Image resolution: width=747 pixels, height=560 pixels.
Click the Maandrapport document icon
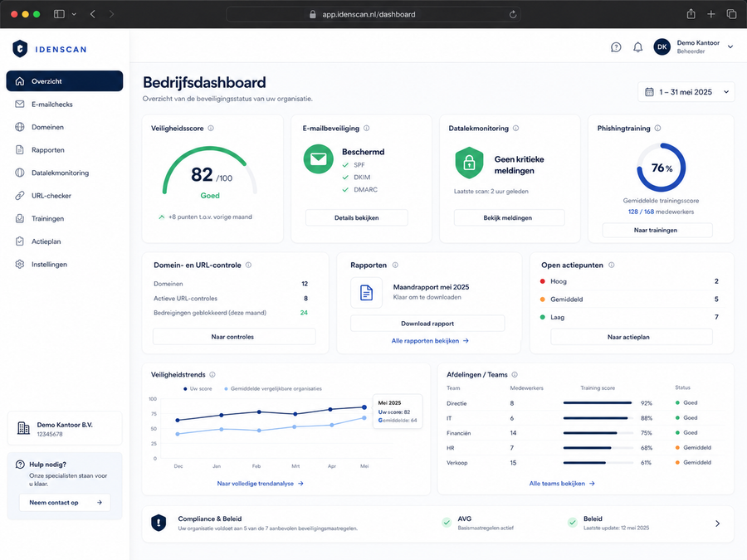pyautogui.click(x=366, y=292)
